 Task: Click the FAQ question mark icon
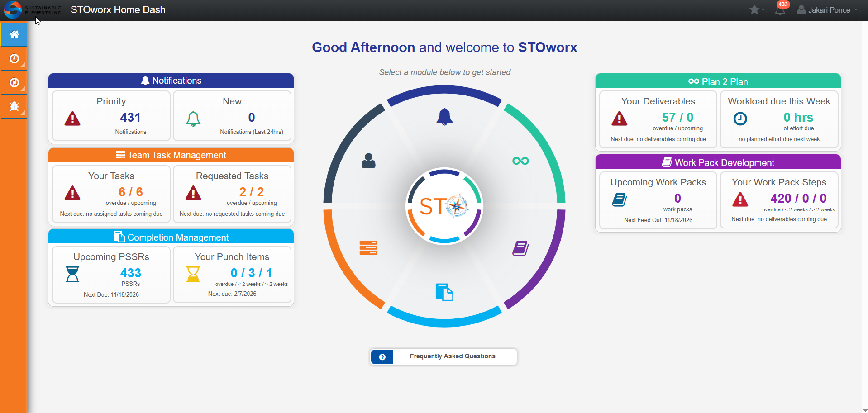(382, 357)
